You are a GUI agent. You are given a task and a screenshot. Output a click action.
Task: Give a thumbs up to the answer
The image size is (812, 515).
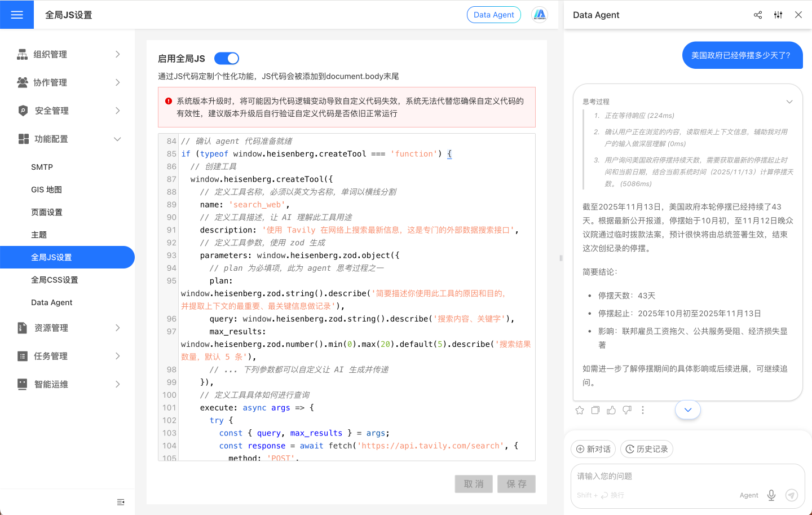tap(611, 410)
